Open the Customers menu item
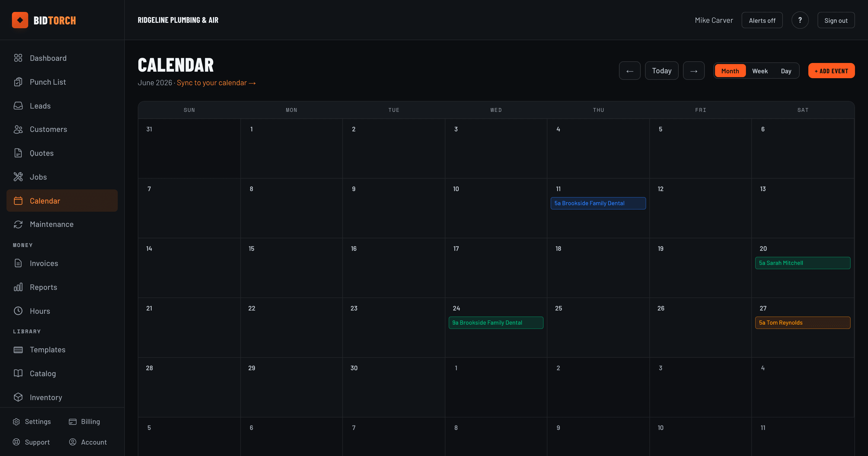This screenshot has height=456, width=868. [62, 129]
